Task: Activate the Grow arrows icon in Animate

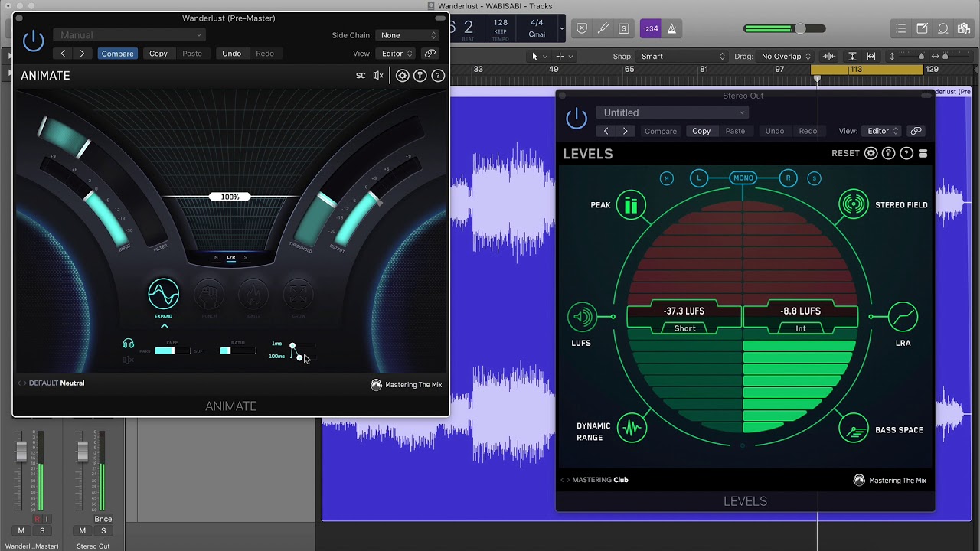Action: tap(299, 294)
